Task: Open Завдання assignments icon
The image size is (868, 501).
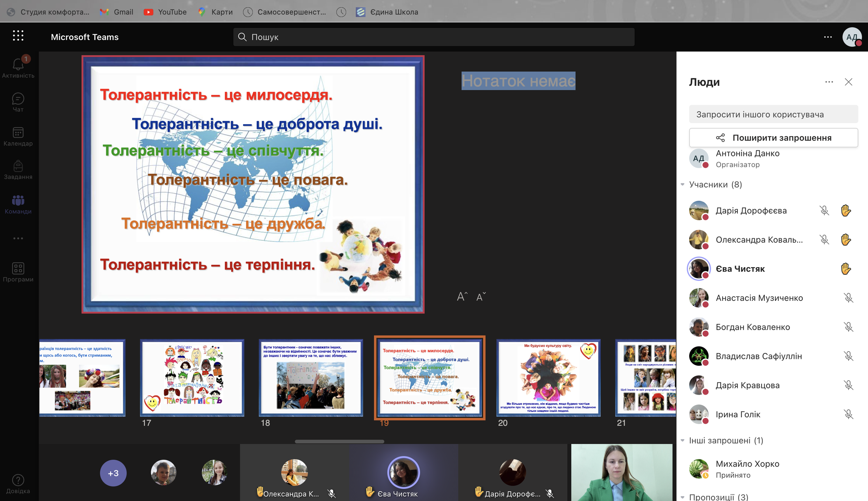Action: [18, 167]
